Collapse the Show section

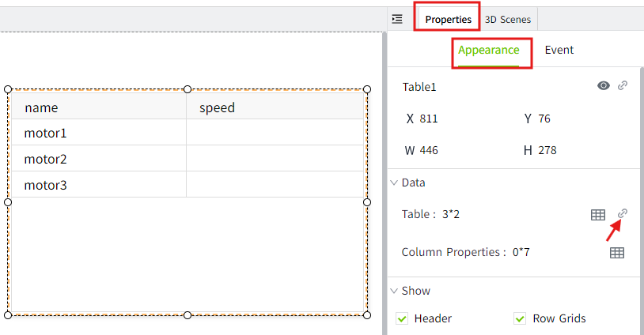394,291
